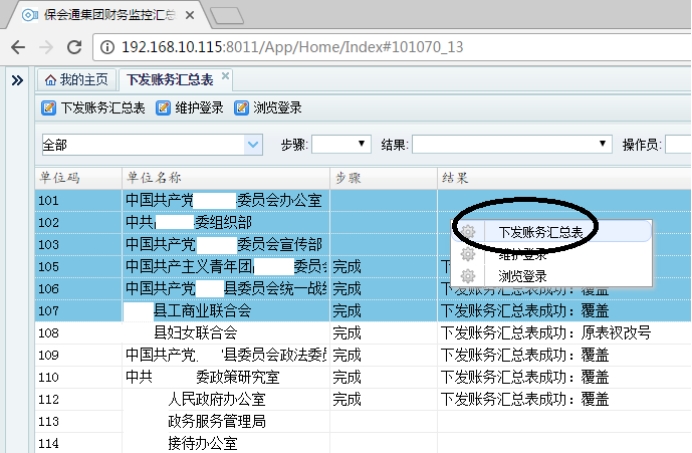Click result cell of row 107
The image size is (692, 453).
(x=564, y=311)
